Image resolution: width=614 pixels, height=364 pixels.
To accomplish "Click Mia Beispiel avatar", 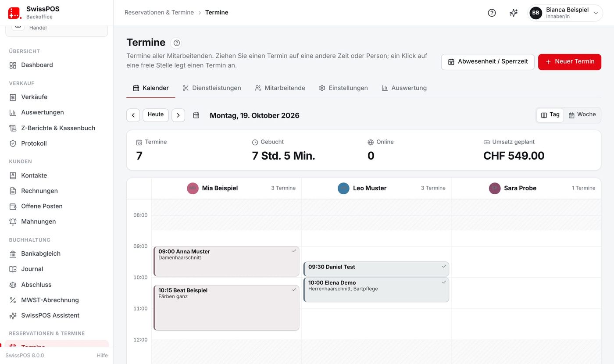I will pos(193,188).
